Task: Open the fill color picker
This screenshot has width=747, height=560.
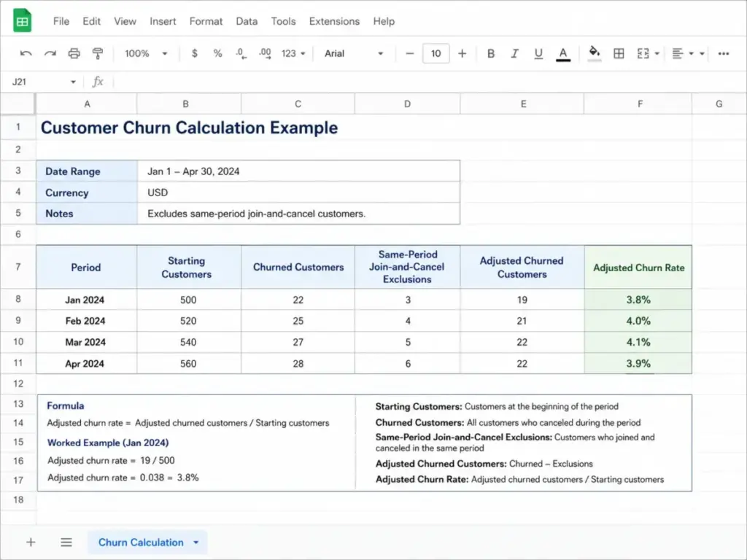Action: click(594, 53)
